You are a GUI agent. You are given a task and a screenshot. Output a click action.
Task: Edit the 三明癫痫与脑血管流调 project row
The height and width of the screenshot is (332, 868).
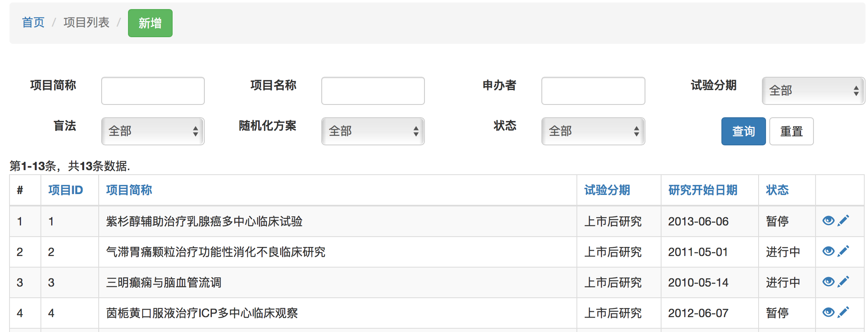coord(843,282)
